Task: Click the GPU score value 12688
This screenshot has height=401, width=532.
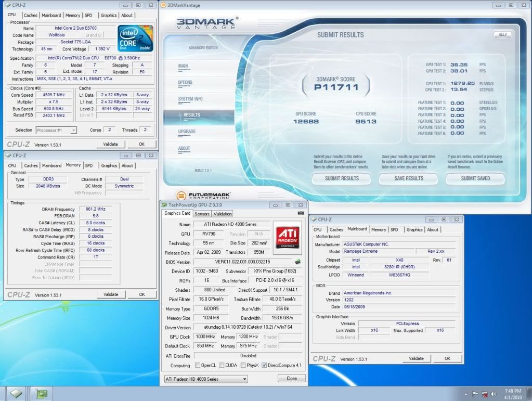Action: point(306,122)
